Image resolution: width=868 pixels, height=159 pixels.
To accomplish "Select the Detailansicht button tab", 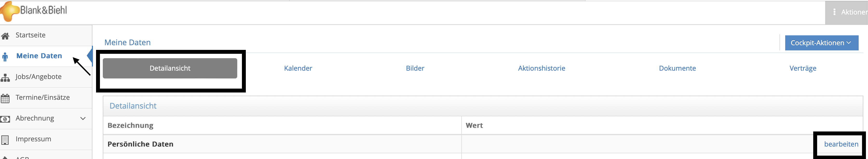I will coord(170,68).
